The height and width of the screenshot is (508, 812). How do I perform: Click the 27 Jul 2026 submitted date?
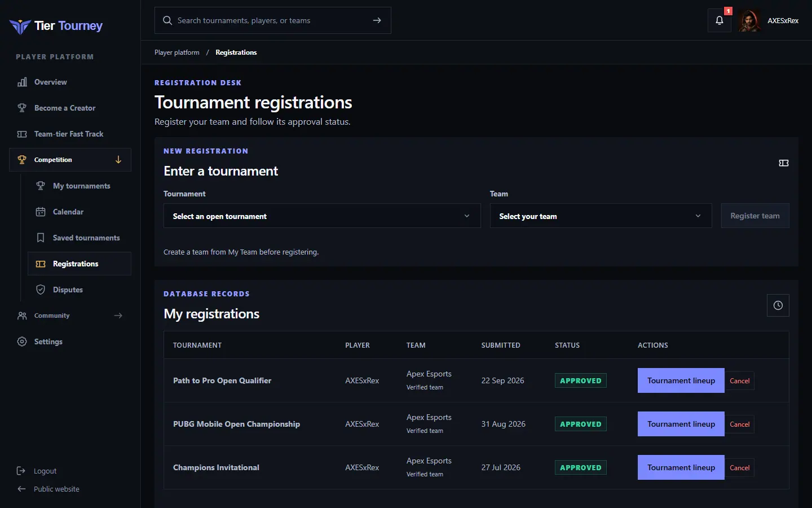pyautogui.click(x=501, y=468)
